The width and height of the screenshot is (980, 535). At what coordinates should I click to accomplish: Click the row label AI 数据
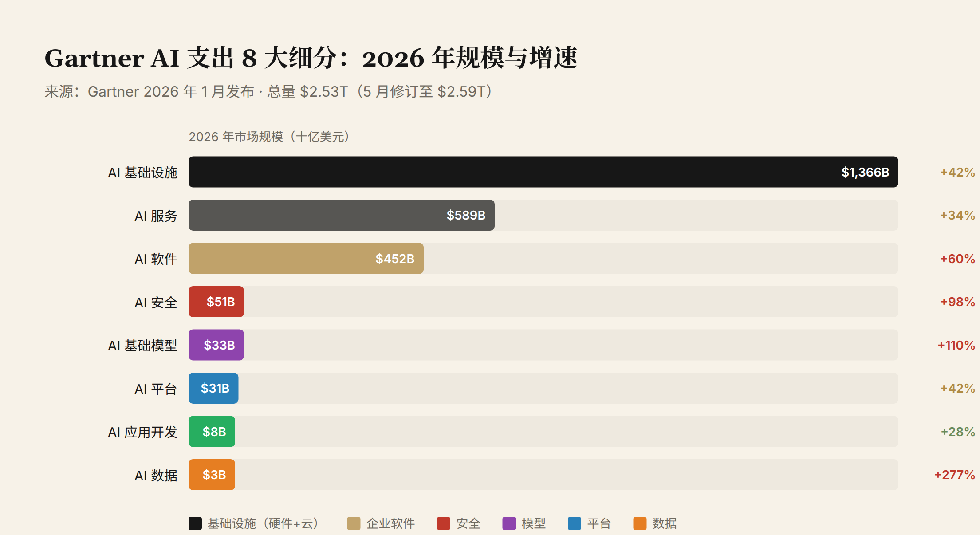click(x=156, y=476)
